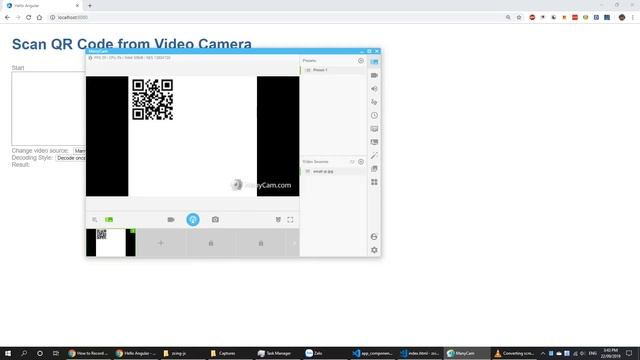This screenshot has height=360, width=640.
Task: Open the four-squares effects grid tab in ManyCam
Action: pos(374,182)
